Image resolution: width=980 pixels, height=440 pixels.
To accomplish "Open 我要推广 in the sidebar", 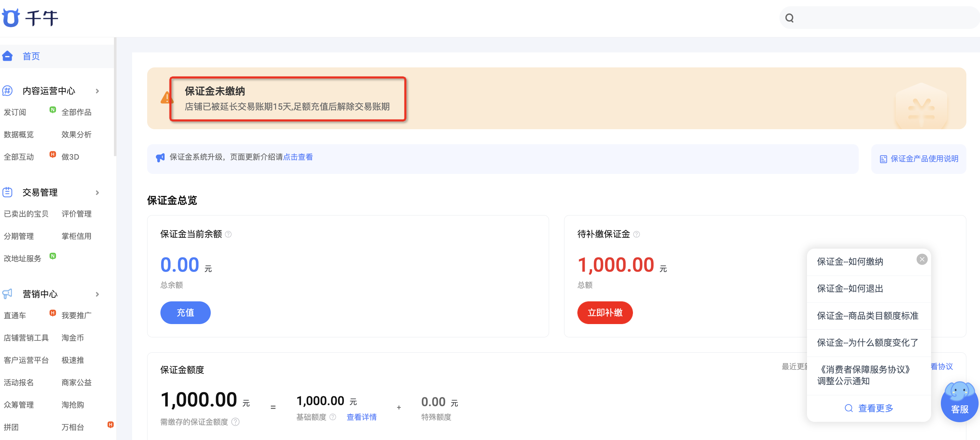I will pos(77,315).
